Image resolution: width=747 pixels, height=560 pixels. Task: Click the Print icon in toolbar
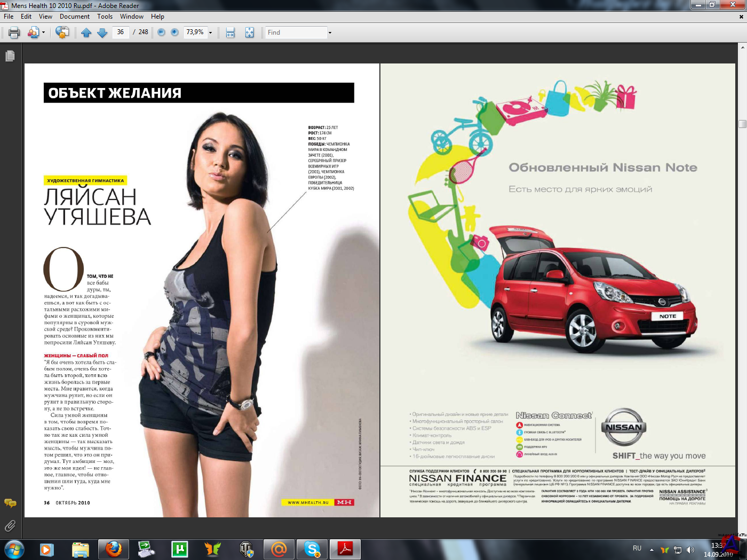coord(14,33)
